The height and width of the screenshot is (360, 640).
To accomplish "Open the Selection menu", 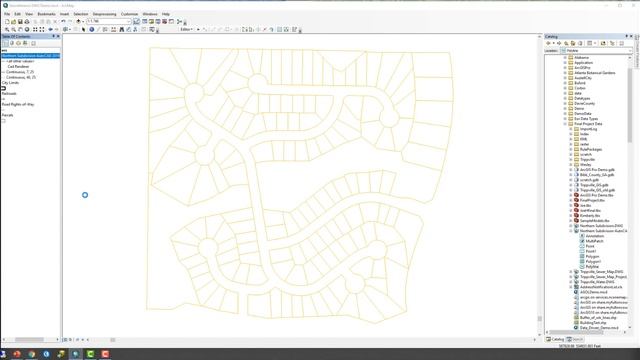I will click(80, 14).
